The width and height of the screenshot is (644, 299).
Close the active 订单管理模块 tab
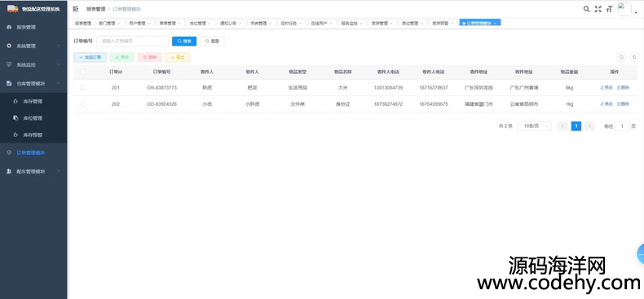click(x=496, y=24)
